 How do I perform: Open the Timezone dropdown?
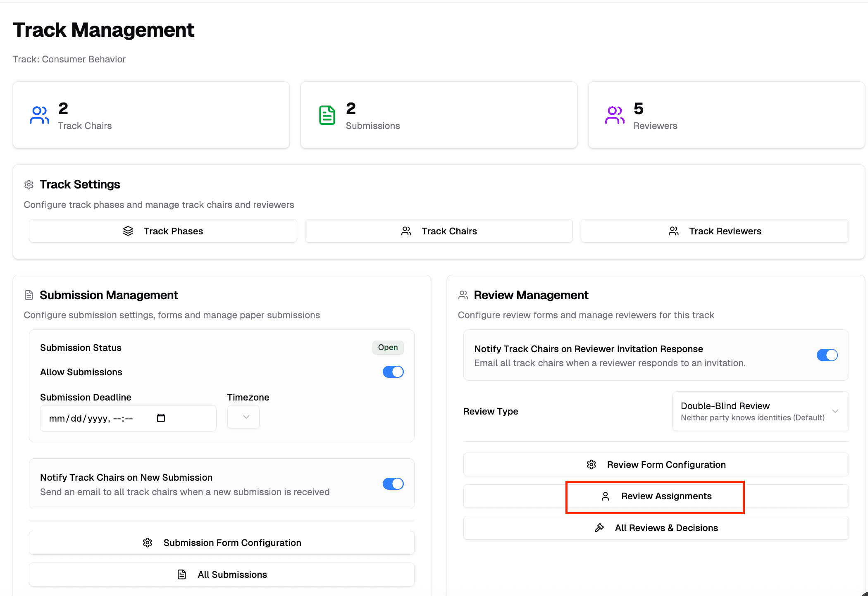[243, 417]
